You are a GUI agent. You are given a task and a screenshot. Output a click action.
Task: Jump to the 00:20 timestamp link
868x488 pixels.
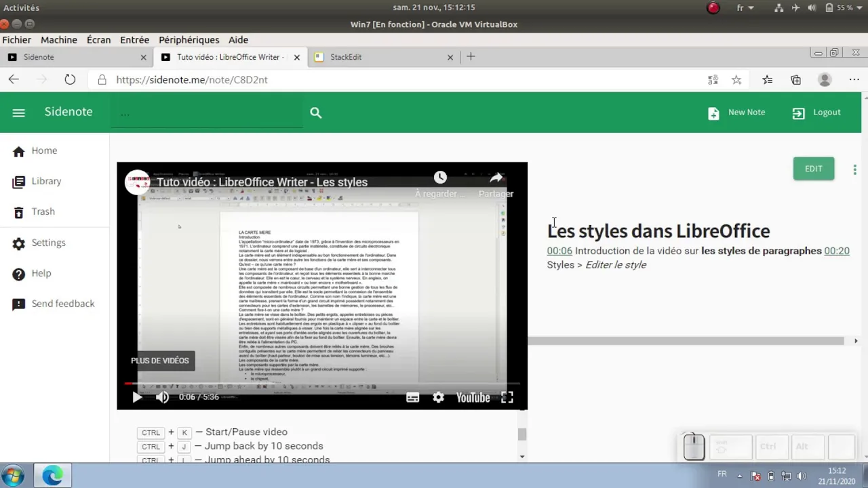pos(837,251)
